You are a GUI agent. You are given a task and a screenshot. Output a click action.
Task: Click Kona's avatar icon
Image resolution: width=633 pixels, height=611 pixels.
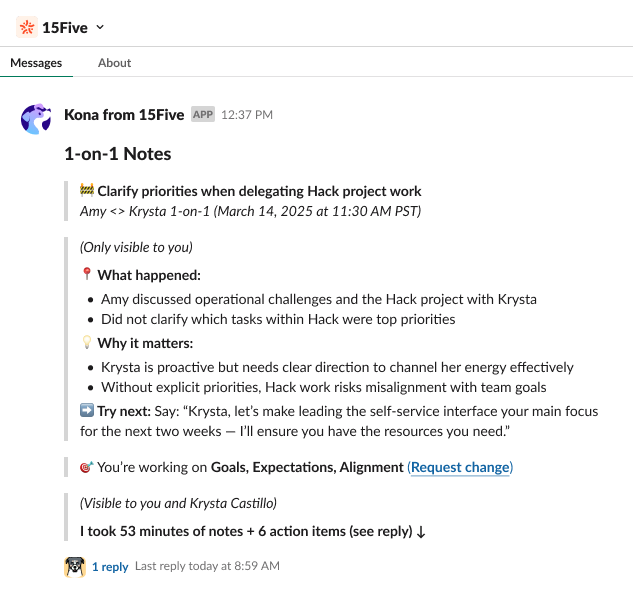pyautogui.click(x=37, y=119)
